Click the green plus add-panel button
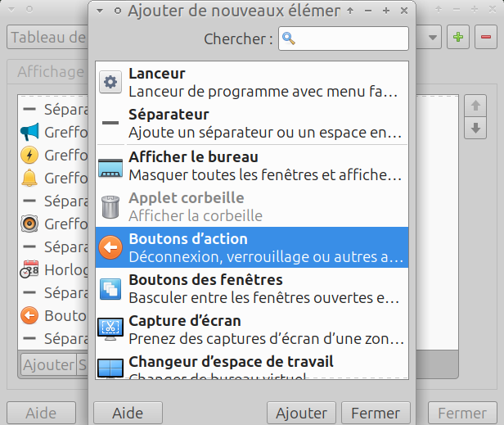This screenshot has width=504, height=425. tap(458, 37)
